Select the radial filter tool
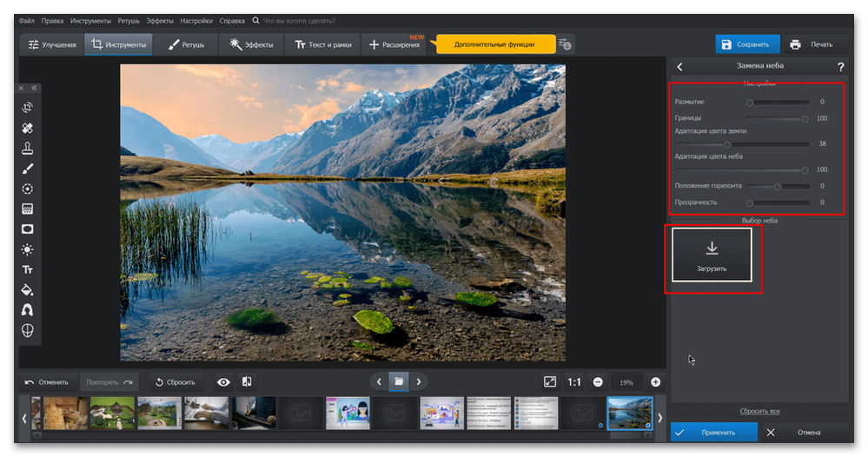Image resolution: width=868 pixels, height=457 pixels. (27, 189)
